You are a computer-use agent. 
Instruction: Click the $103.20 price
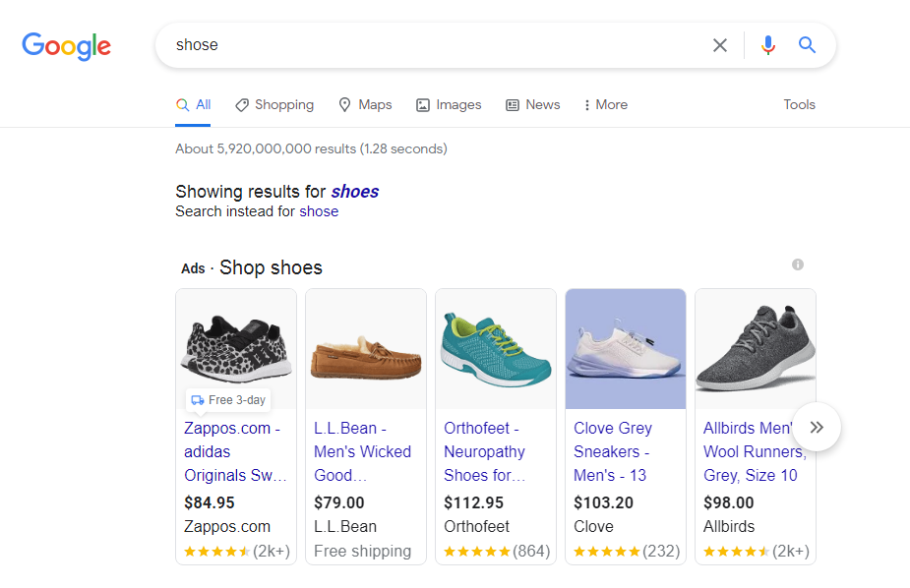pos(604,502)
